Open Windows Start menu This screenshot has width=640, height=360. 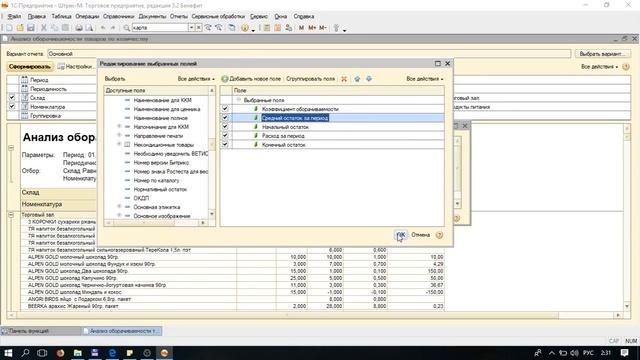click(x=8, y=353)
